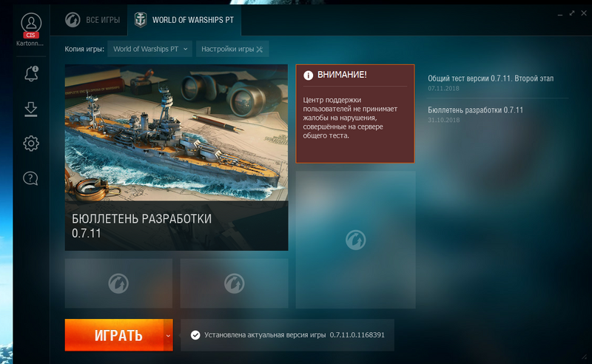This screenshot has width=592, height=364.
Task: Open support question-mark chat icon
Action: click(x=30, y=178)
